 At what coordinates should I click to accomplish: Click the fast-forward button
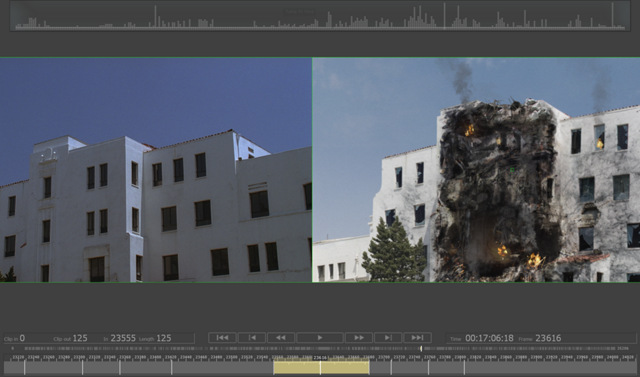[x=359, y=338]
